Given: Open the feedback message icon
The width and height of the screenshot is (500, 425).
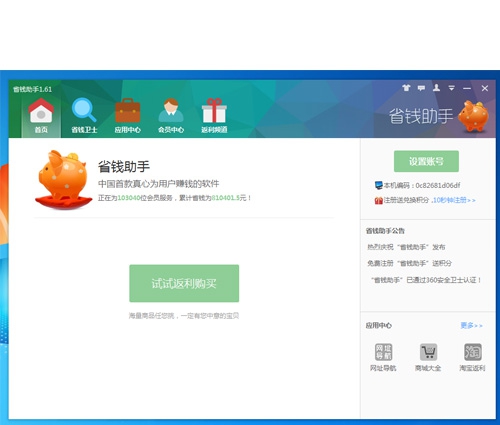Looking at the screenshot, I should tap(421, 88).
